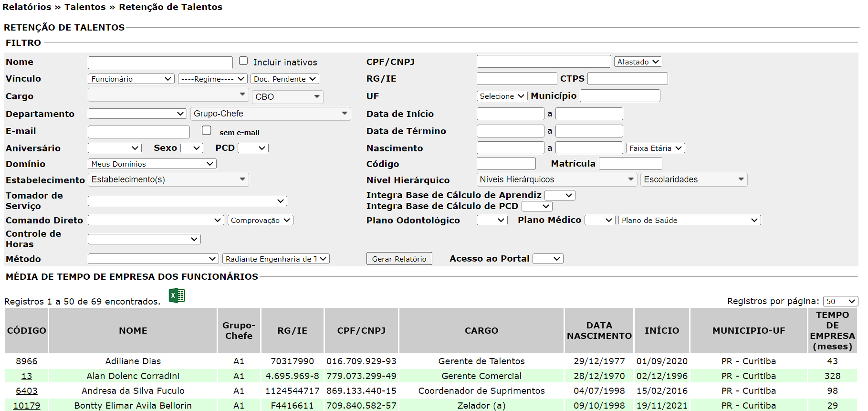This screenshot has width=868, height=411.
Task: Enable the Incluir inativos checkbox
Action: point(243,61)
